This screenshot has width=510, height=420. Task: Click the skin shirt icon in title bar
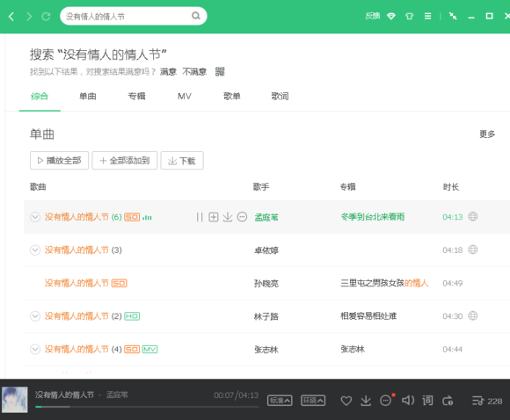click(409, 16)
